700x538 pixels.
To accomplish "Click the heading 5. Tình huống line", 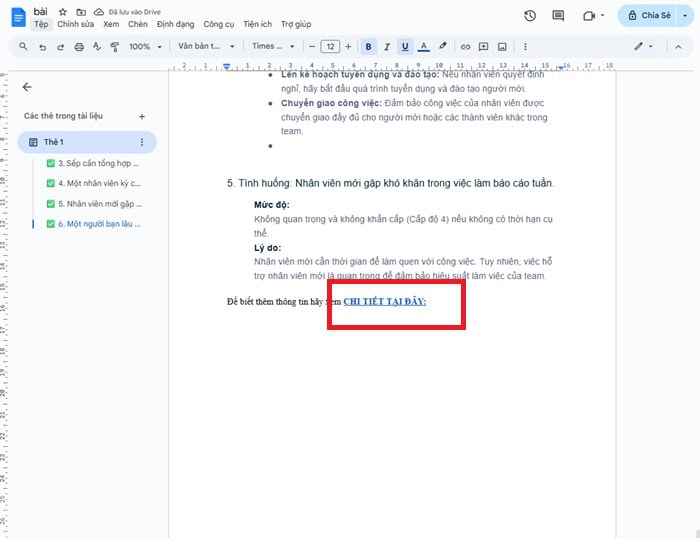I will click(390, 183).
